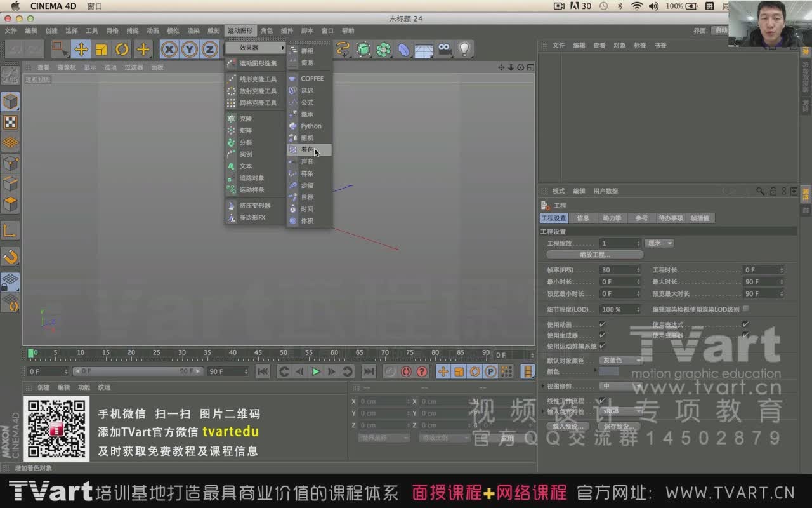Choose 着色 effector from submenu
812x508 pixels.
click(309, 150)
